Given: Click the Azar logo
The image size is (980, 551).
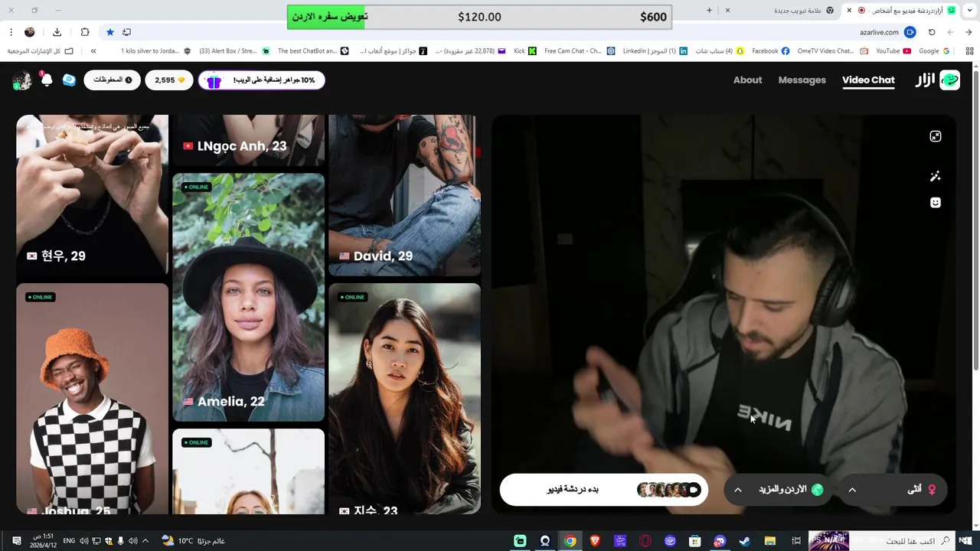Looking at the screenshot, I should 938,80.
